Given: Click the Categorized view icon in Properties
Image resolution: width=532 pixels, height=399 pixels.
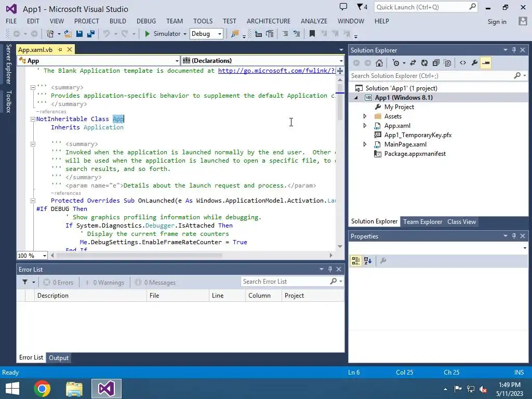Looking at the screenshot, I should [355, 261].
